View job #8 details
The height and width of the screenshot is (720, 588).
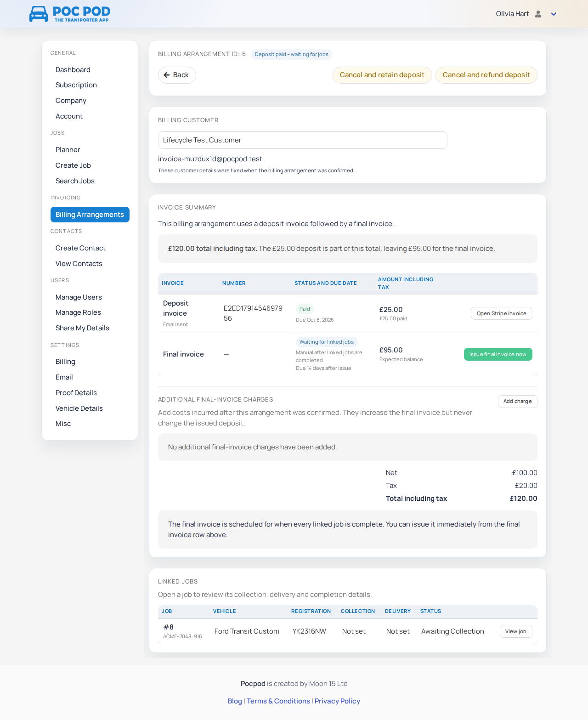tap(516, 631)
